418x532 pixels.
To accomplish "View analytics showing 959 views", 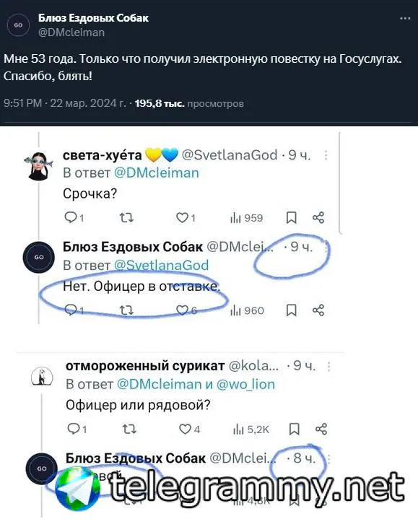I will [246, 218].
